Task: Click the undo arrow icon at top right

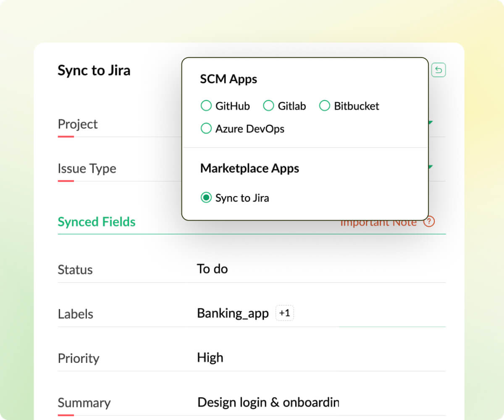Action: coord(438,70)
